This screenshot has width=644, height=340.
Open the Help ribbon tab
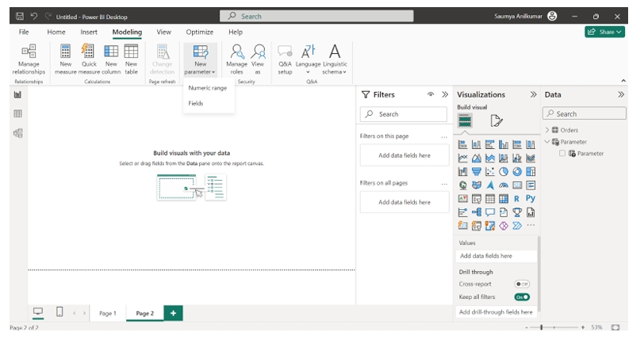pyautogui.click(x=236, y=32)
